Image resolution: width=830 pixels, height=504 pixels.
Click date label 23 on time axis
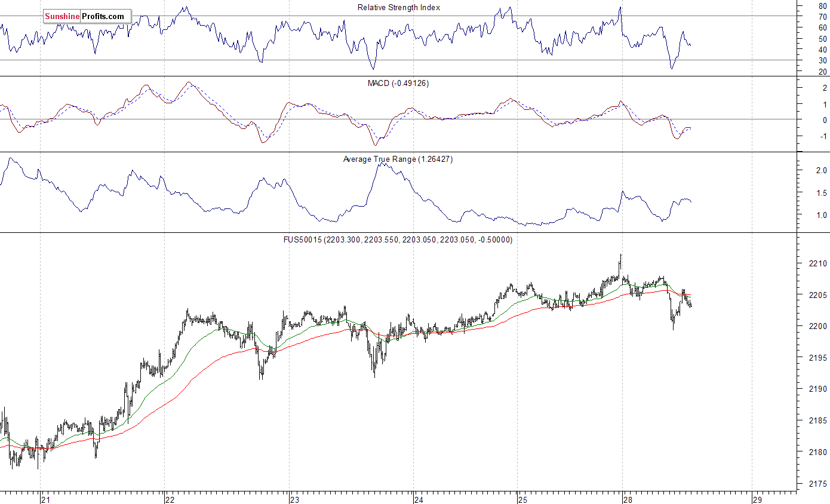294,499
